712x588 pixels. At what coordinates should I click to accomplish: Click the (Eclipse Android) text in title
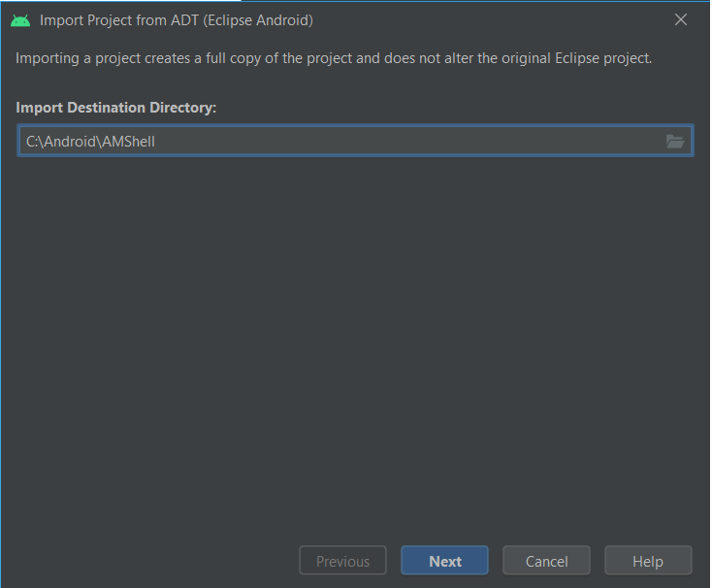point(257,19)
